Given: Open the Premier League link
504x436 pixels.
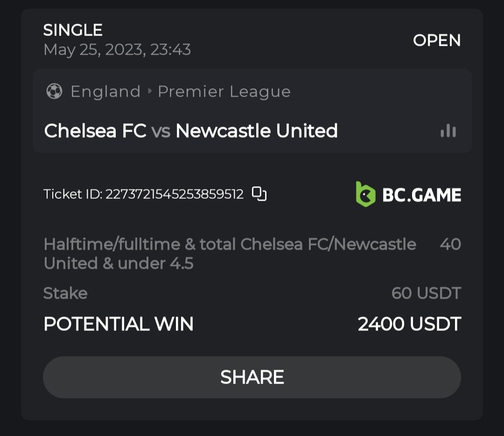Looking at the screenshot, I should [224, 91].
